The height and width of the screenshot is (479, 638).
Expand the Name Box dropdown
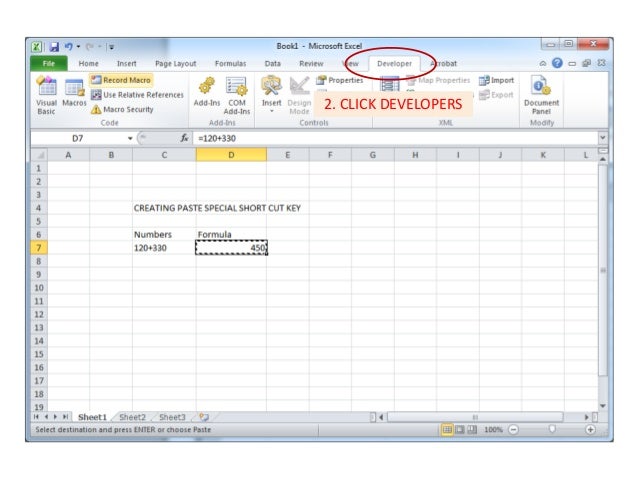coord(130,138)
